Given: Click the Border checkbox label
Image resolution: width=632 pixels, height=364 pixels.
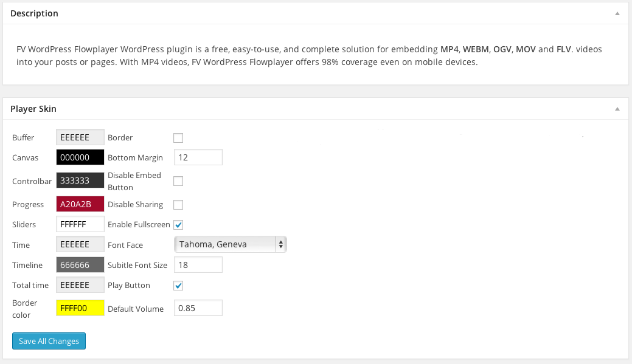Looking at the screenshot, I should [x=120, y=138].
